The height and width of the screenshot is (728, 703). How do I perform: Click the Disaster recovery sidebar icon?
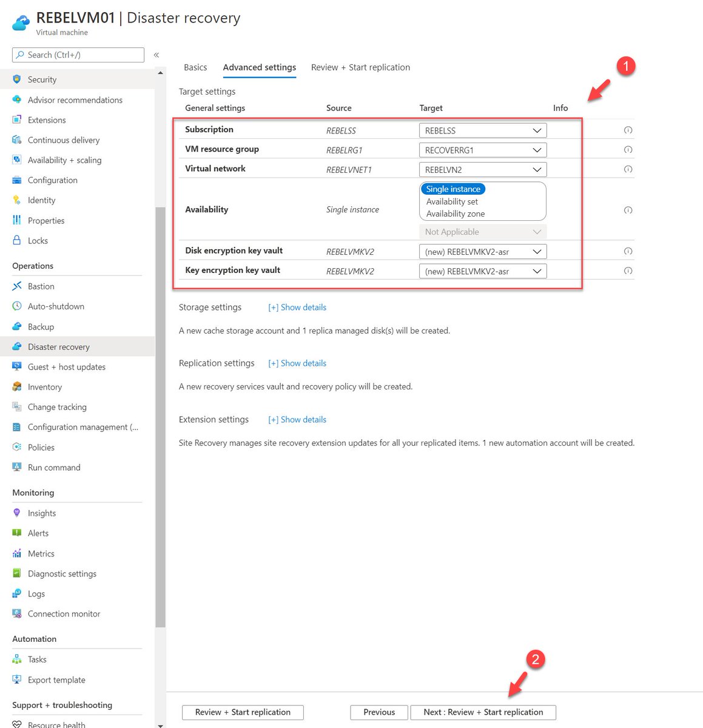(17, 346)
